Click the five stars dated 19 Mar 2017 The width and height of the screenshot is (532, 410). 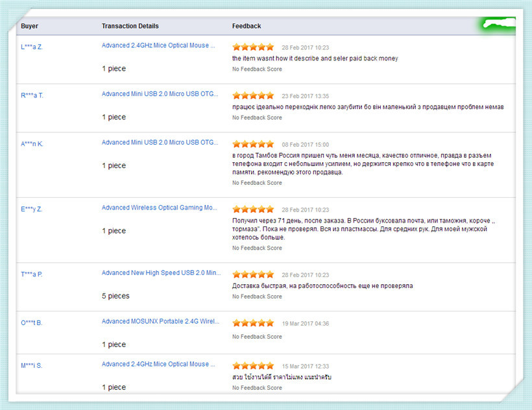click(253, 323)
